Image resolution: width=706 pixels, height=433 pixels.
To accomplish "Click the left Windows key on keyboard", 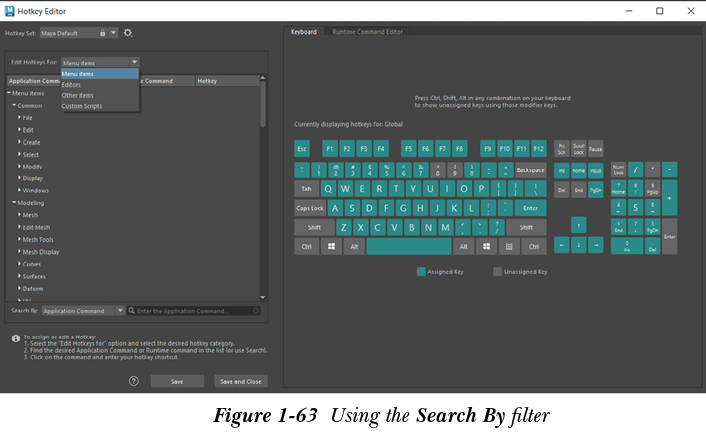I will 331,246.
